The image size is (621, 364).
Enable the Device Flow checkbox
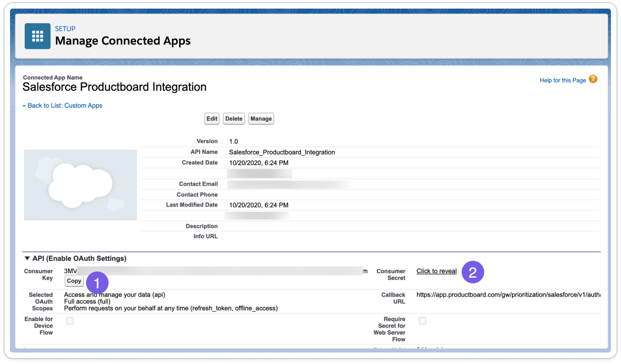[70, 321]
